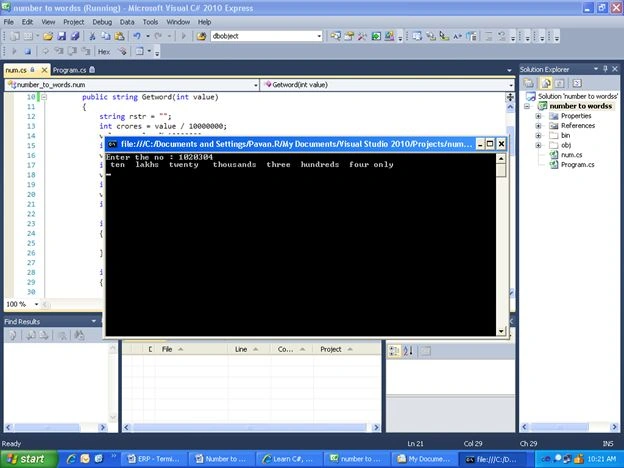Open the Getword(int value) members dropdown

[387, 85]
